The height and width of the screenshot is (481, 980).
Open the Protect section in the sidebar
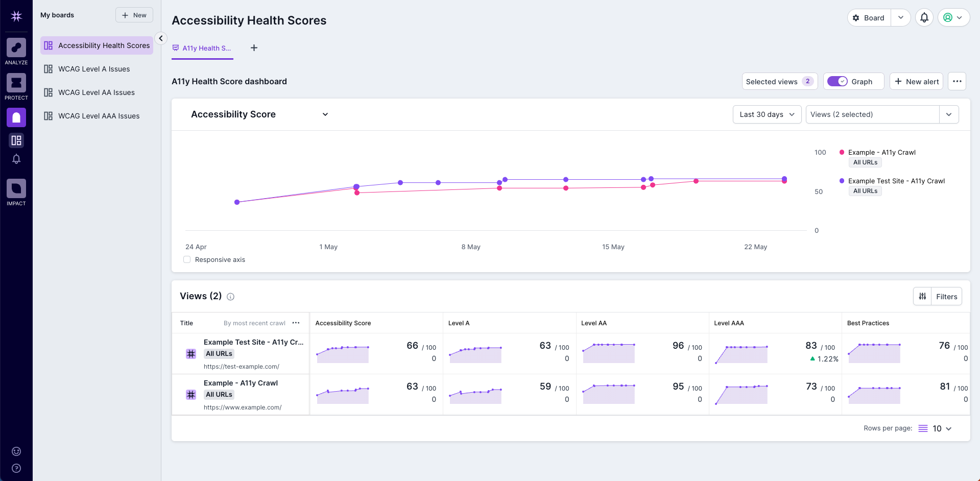16,83
